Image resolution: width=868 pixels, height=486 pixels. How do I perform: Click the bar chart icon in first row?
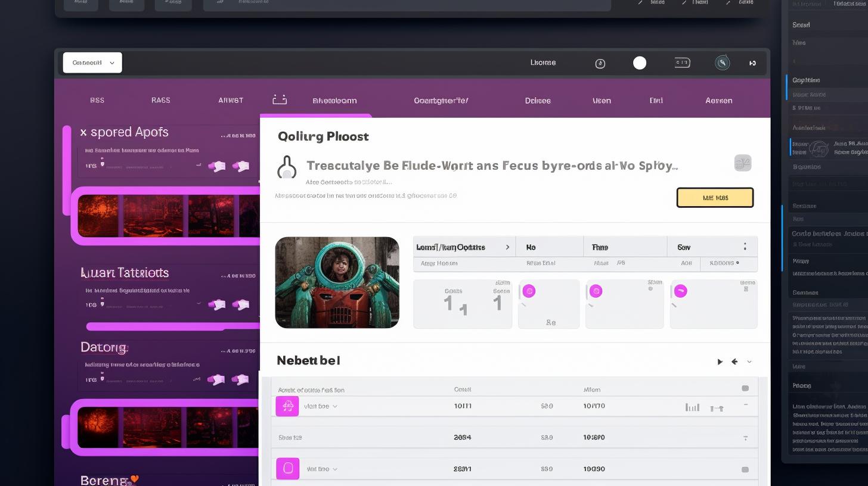click(x=692, y=407)
